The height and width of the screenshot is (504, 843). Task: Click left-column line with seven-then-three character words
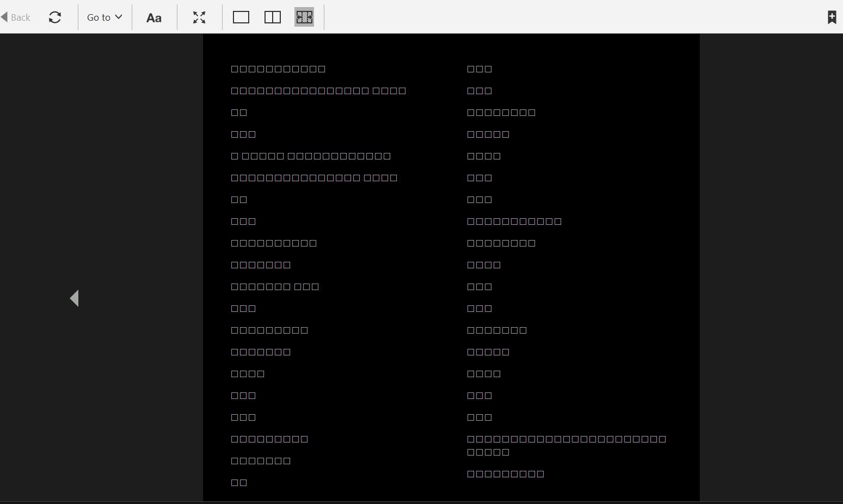275,287
